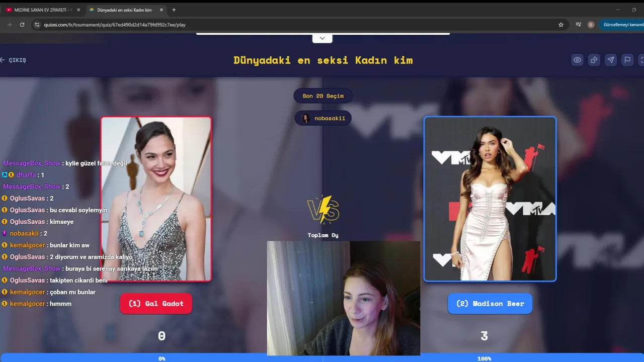This screenshot has width=644, height=362.
Task: Click chat message 'takipten cikardi beni'
Action: click(78, 280)
